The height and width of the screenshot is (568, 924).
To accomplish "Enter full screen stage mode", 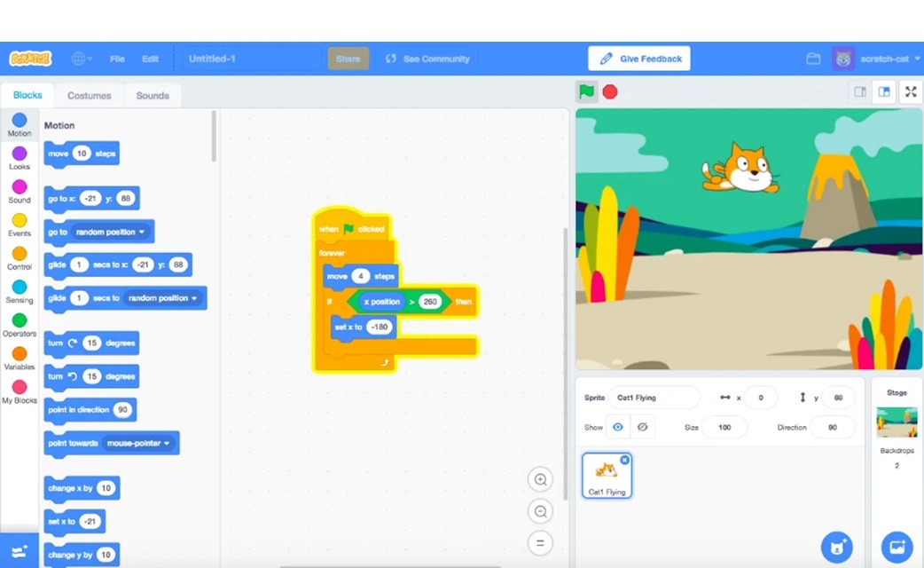I will (x=911, y=91).
